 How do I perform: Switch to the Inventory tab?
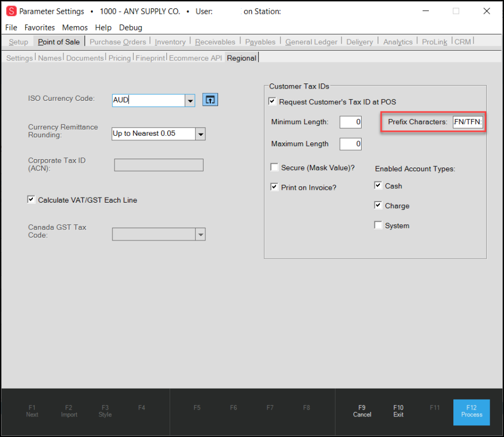(170, 42)
